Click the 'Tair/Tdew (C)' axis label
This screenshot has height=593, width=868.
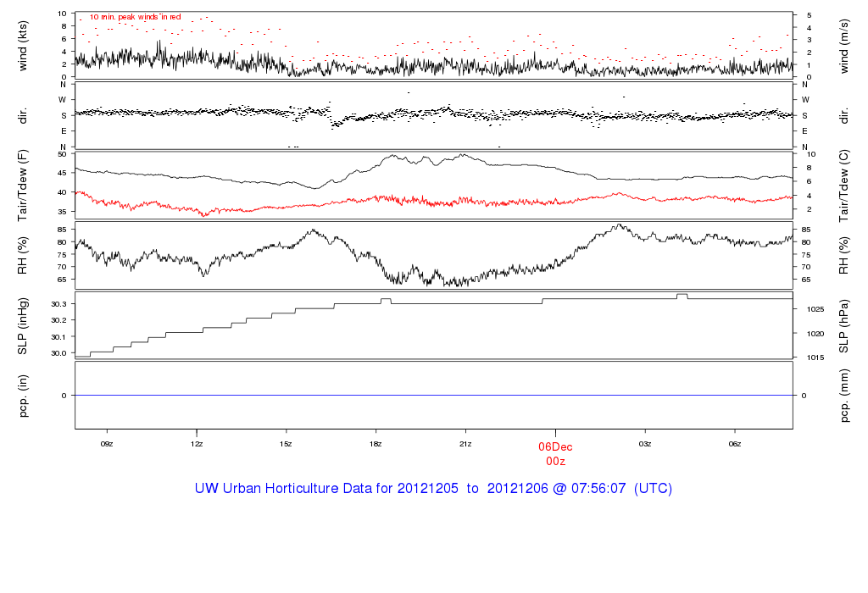[x=843, y=186]
